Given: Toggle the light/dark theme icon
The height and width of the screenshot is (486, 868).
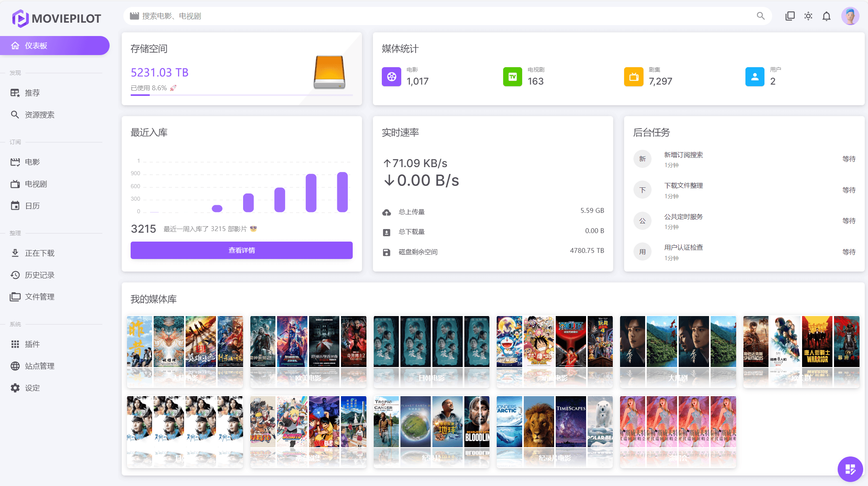Looking at the screenshot, I should pos(808,16).
